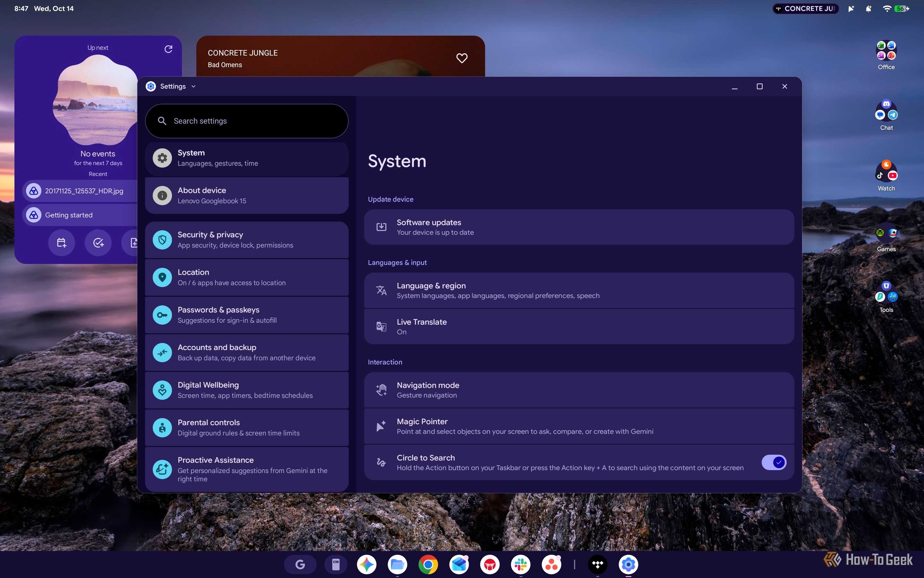
Task: Click the Passwords & passkeys key icon
Action: point(162,315)
